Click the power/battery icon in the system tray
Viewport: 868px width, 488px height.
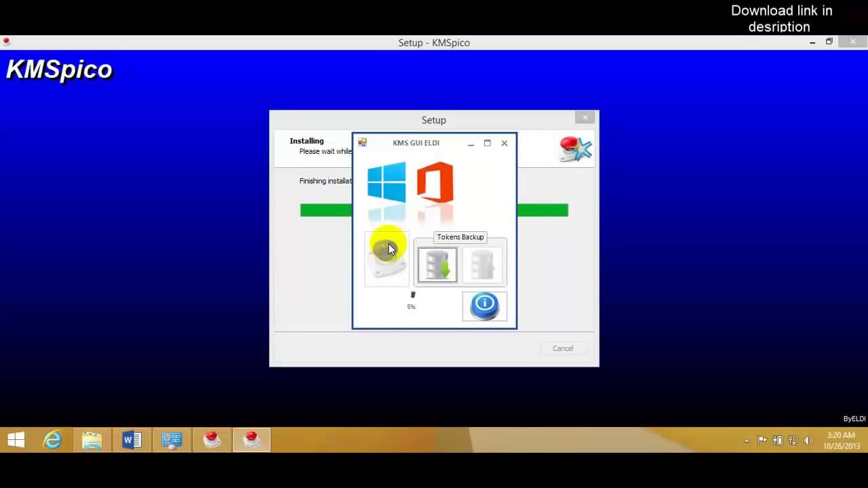click(778, 441)
